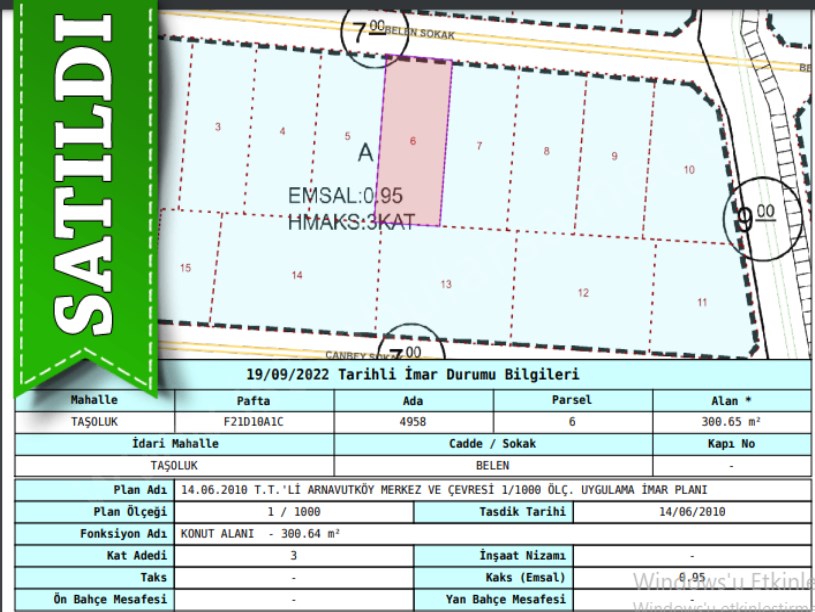
Task: Click the İmar Durumu Bilgileri table header
Action: pos(412,375)
